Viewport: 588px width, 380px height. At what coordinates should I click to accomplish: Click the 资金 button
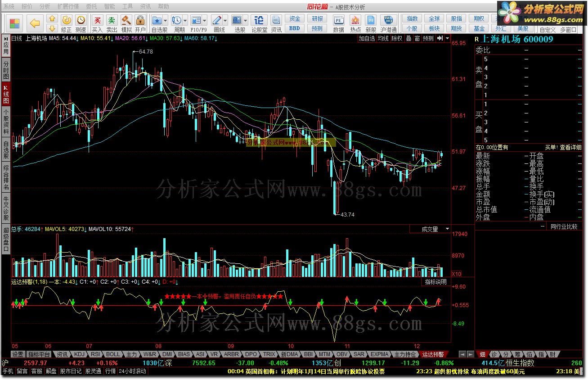pos(295,18)
